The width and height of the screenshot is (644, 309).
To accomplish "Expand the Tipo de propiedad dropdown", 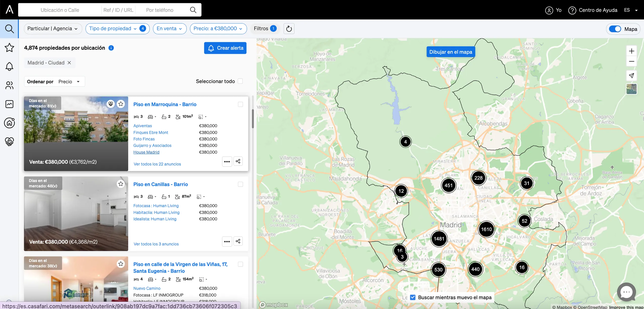I will point(117,29).
